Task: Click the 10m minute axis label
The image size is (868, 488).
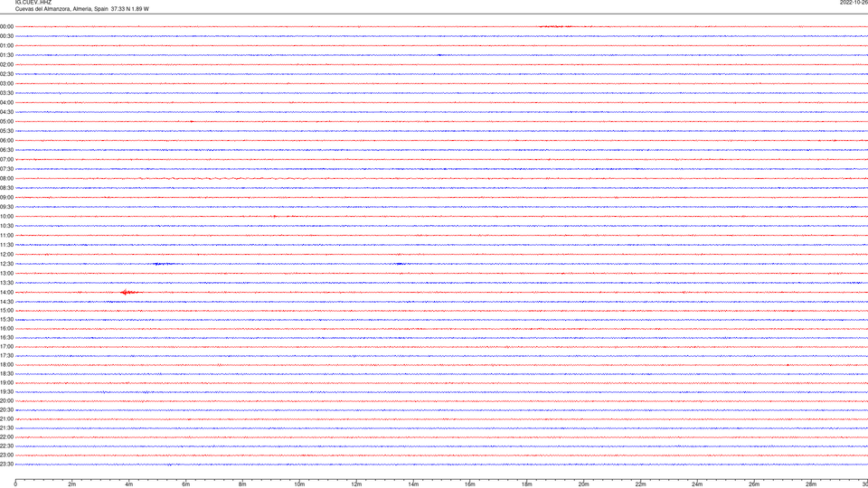Action: click(299, 484)
